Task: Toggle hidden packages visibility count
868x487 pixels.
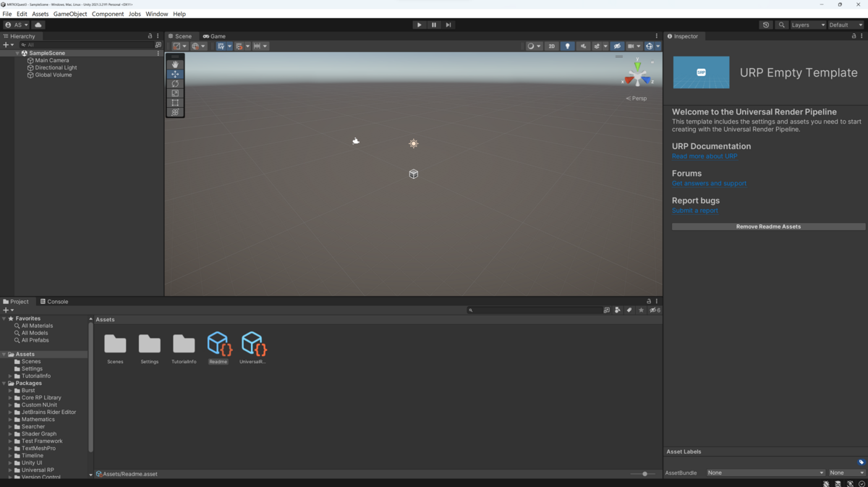Action: pos(655,310)
